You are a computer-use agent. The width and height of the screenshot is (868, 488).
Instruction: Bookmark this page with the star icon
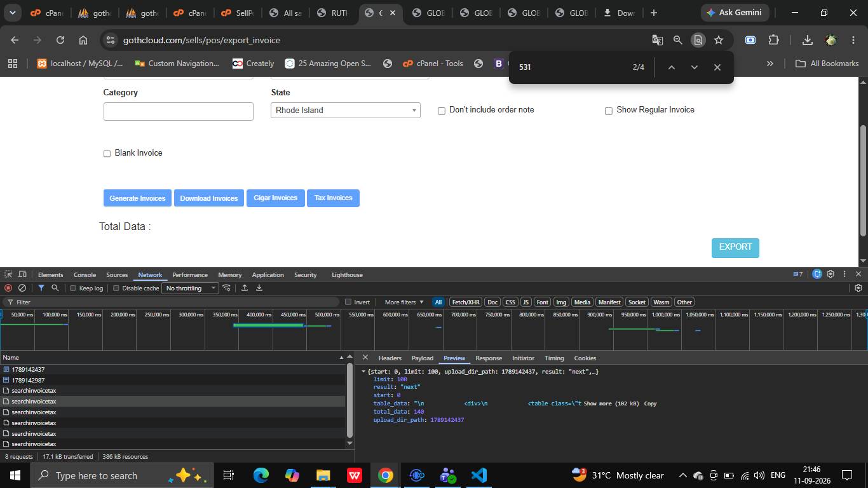click(719, 40)
